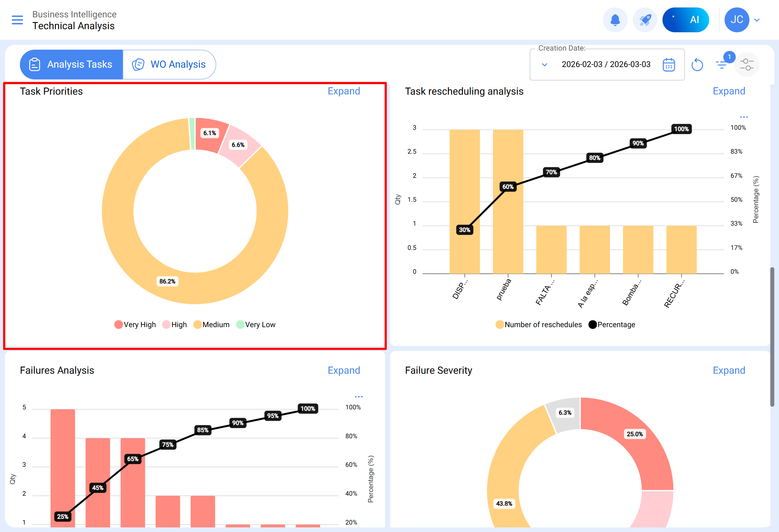Click the Very Low legend color swatch
The image size is (779, 532).
click(x=240, y=325)
